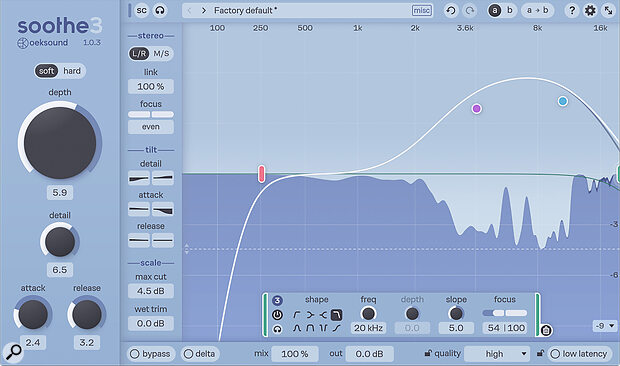This screenshot has width=620, height=366.
Task: Select hard mode
Action: 72,71
